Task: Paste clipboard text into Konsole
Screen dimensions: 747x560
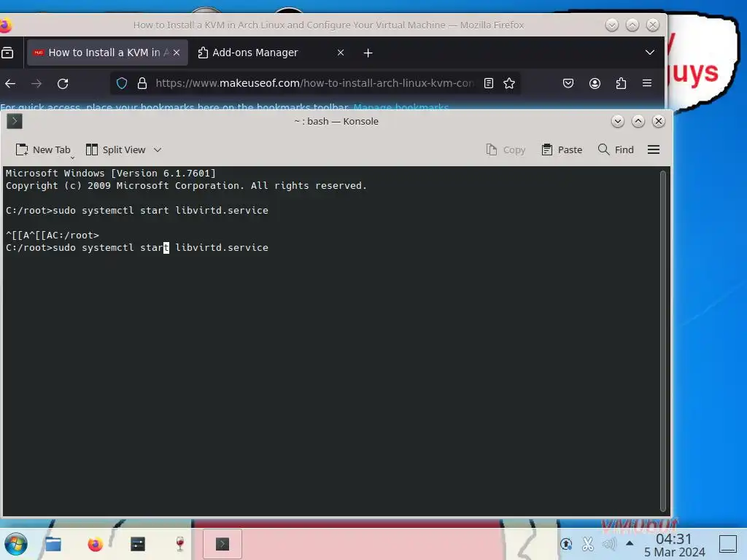Action: tap(562, 149)
